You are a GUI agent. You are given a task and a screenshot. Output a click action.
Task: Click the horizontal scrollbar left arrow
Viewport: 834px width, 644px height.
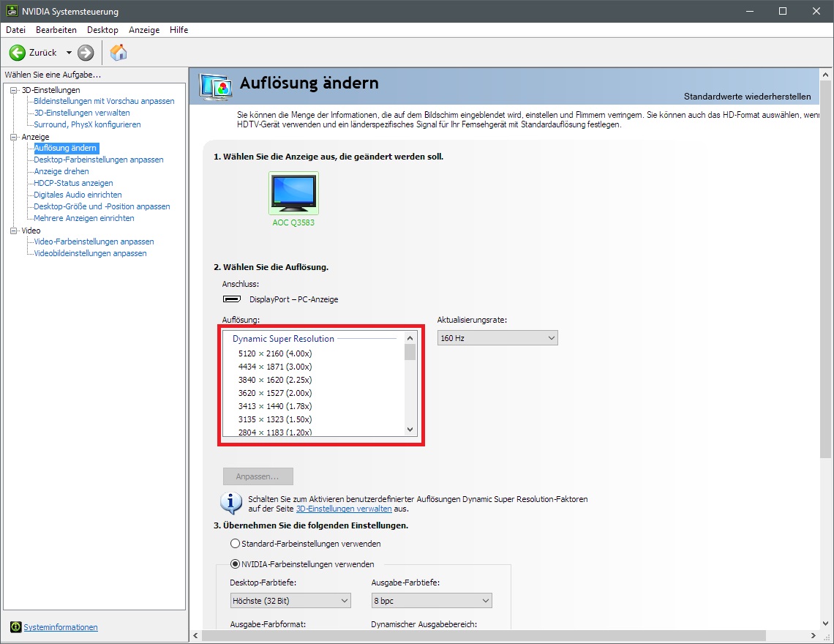tap(196, 635)
